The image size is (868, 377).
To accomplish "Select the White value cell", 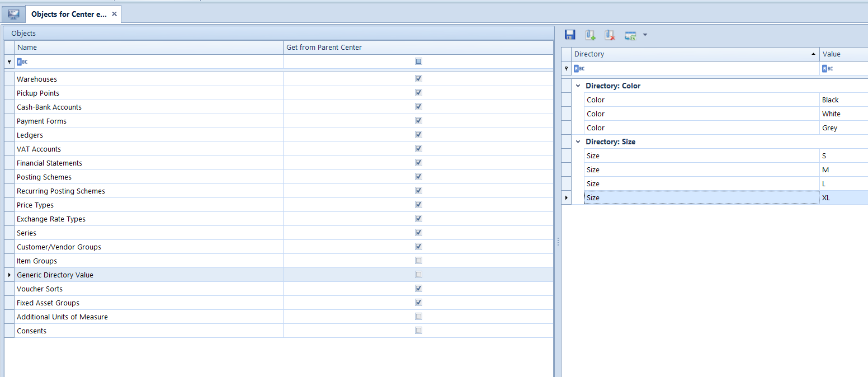I will (x=844, y=114).
